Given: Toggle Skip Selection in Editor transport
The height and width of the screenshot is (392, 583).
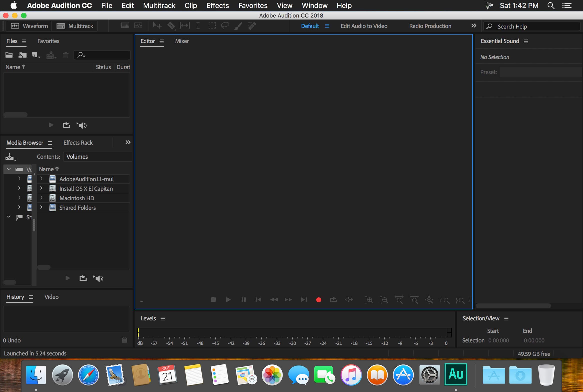Looking at the screenshot, I should [x=349, y=300].
